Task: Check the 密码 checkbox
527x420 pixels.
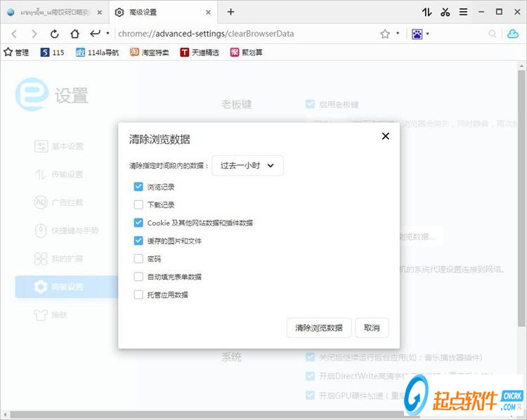Action: pos(138,258)
